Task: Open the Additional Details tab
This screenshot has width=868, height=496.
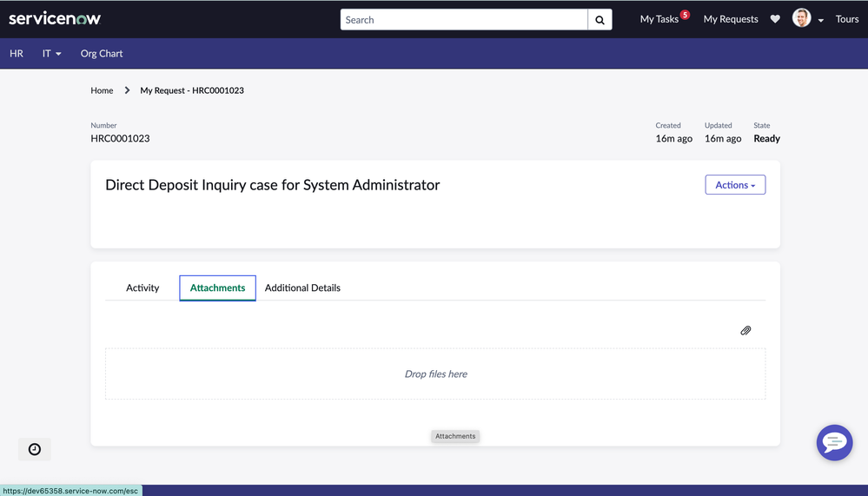Action: tap(302, 288)
